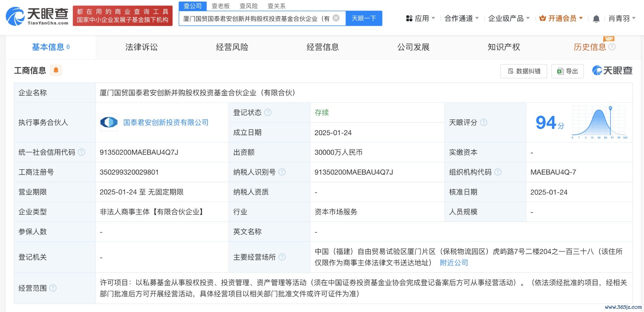Image resolution: width=644 pixels, height=312 pixels.
Task: Click the registration number 350299320029801
Action: click(129, 172)
